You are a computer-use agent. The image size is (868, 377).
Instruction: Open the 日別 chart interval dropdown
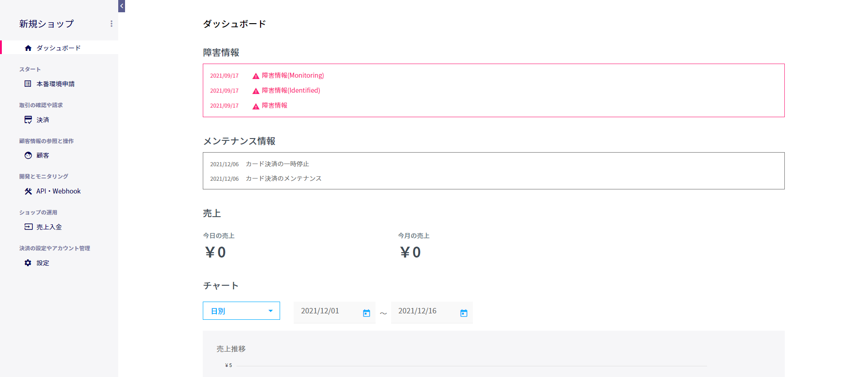pyautogui.click(x=241, y=311)
